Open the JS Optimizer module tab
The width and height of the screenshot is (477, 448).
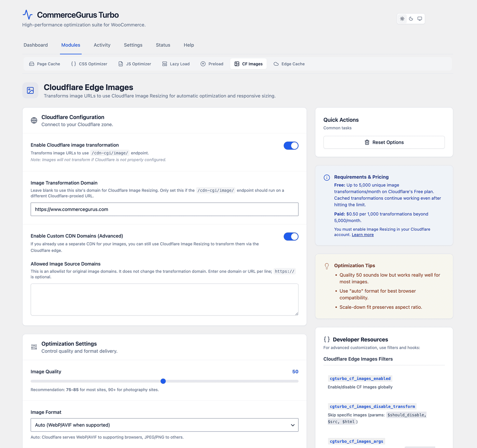135,64
